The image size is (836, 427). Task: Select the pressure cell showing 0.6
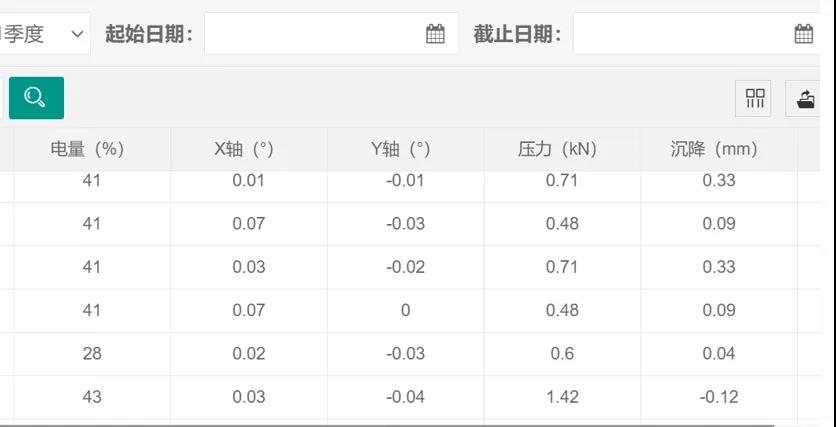(562, 354)
